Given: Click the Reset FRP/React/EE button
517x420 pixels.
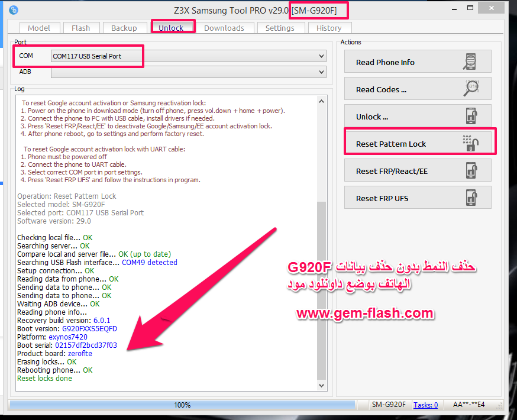Looking at the screenshot, I should (418, 170).
